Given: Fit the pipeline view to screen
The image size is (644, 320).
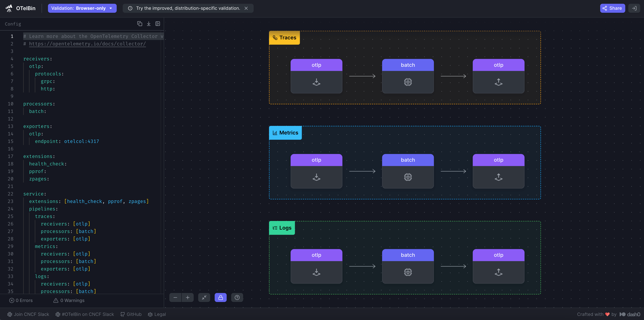Looking at the screenshot, I should tap(204, 297).
